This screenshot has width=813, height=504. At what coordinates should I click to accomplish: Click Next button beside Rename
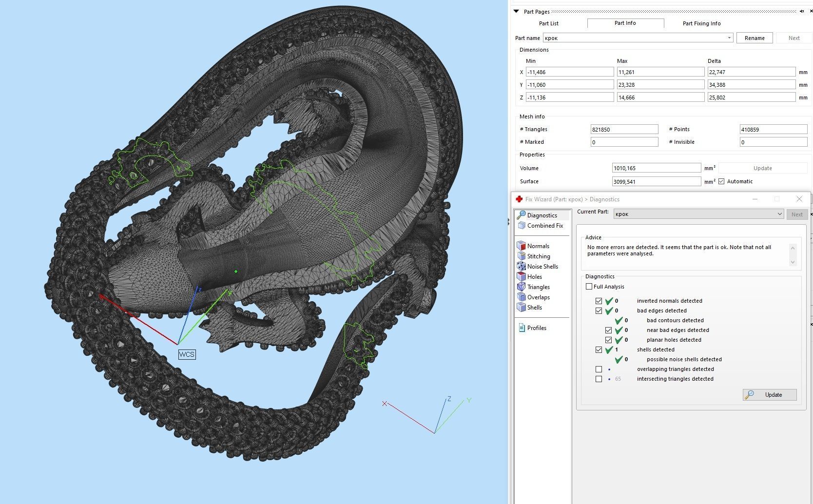[x=794, y=38]
